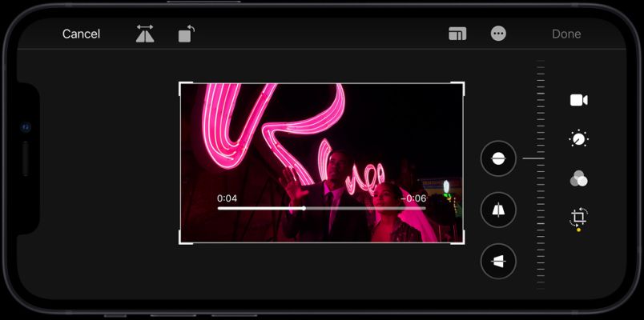Select the horizontal perspective tool
The height and width of the screenshot is (320, 644).
[498, 262]
